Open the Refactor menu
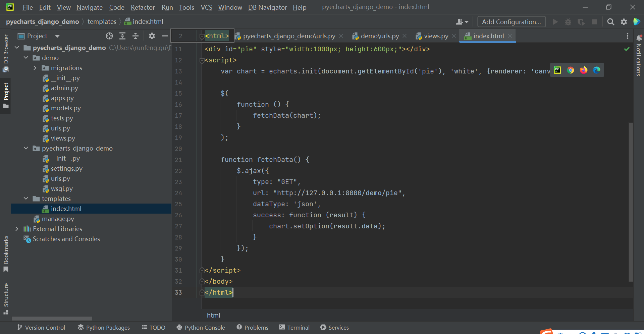The image size is (644, 334). click(143, 7)
